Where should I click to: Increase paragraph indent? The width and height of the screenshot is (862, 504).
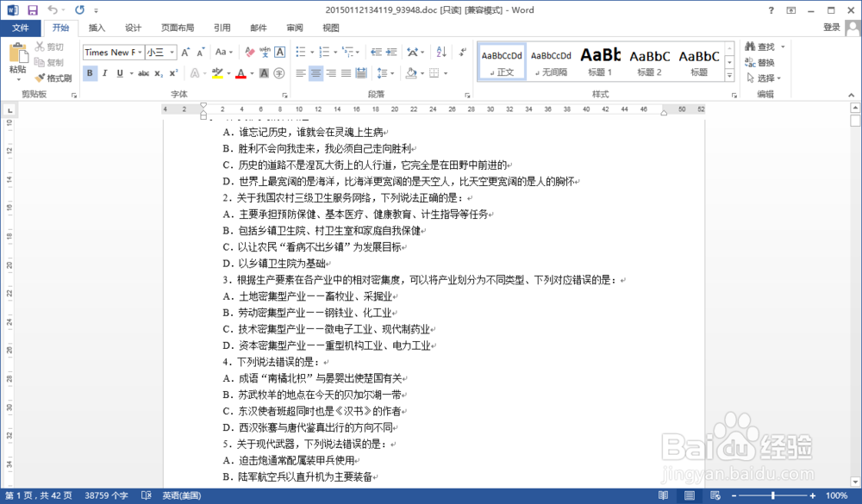391,53
